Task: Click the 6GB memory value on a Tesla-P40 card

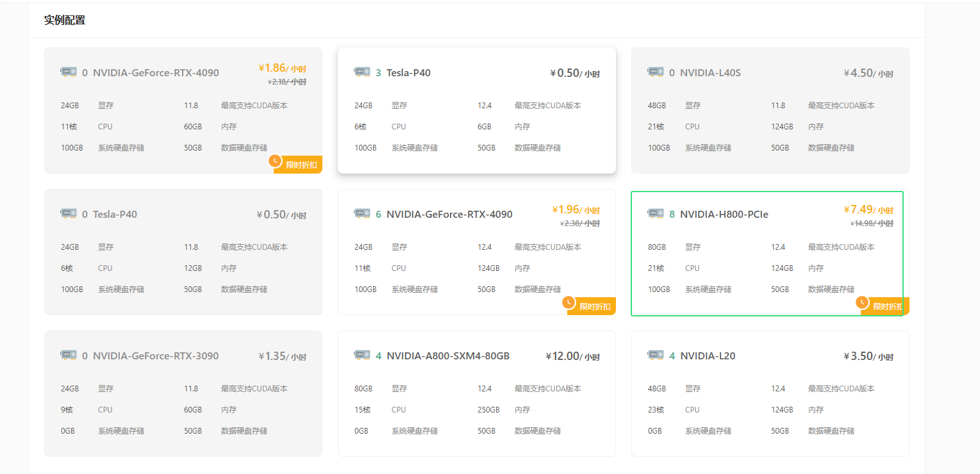Action: tap(485, 127)
